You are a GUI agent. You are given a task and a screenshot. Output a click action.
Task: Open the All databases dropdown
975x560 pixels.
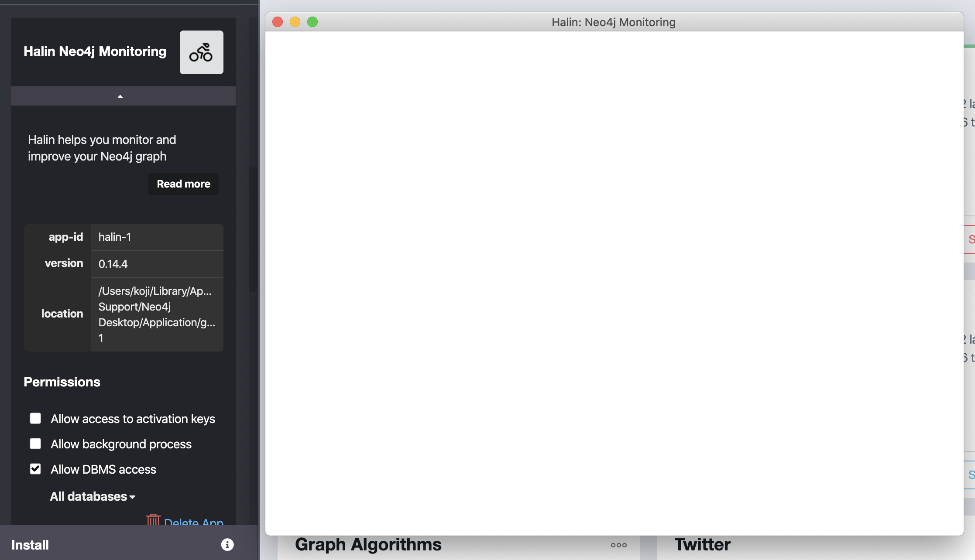coord(93,496)
